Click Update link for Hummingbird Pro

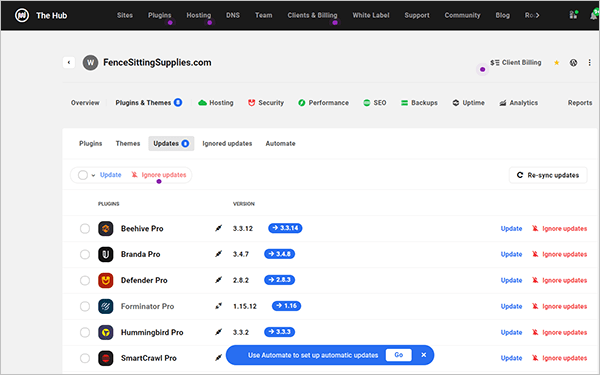click(x=511, y=333)
